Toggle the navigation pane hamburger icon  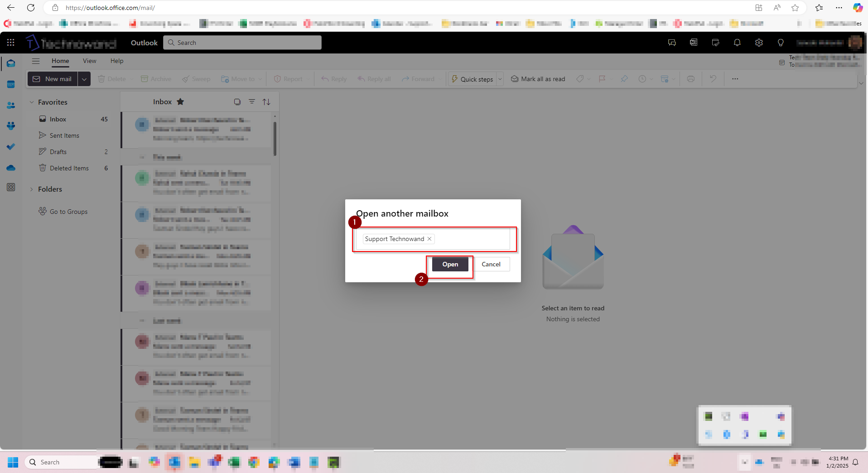[x=36, y=61]
